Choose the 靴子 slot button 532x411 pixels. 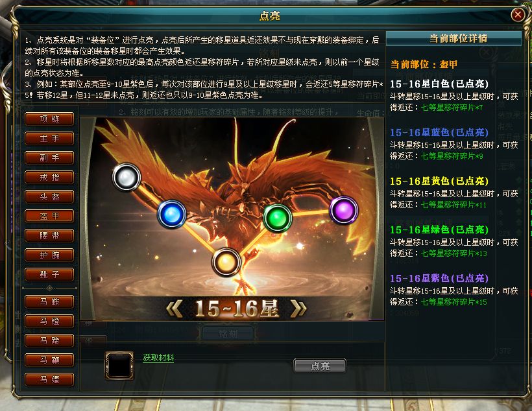click(x=49, y=274)
